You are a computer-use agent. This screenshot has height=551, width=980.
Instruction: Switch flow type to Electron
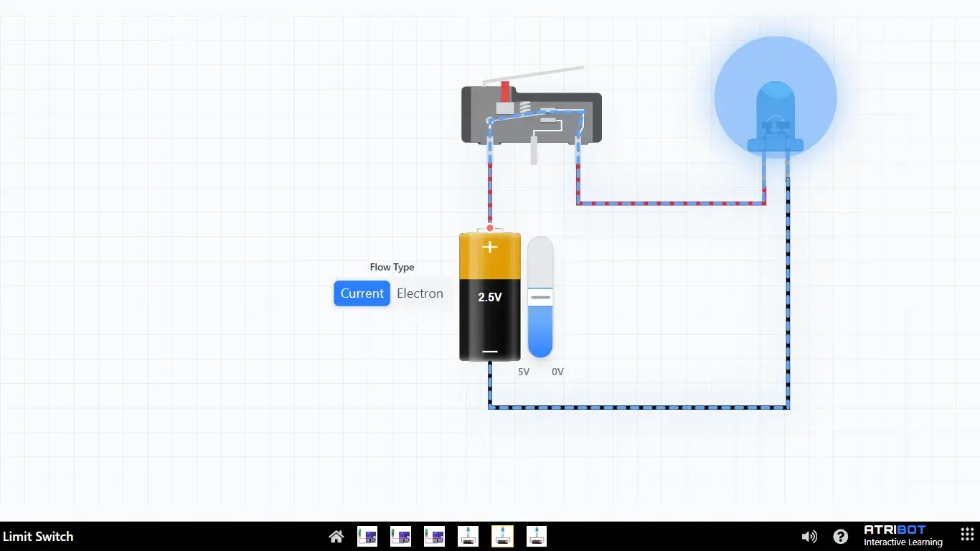[x=420, y=293]
